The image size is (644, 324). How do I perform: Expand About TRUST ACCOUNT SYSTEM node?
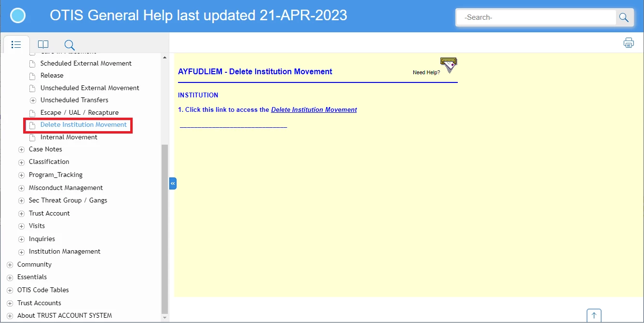[10, 316]
